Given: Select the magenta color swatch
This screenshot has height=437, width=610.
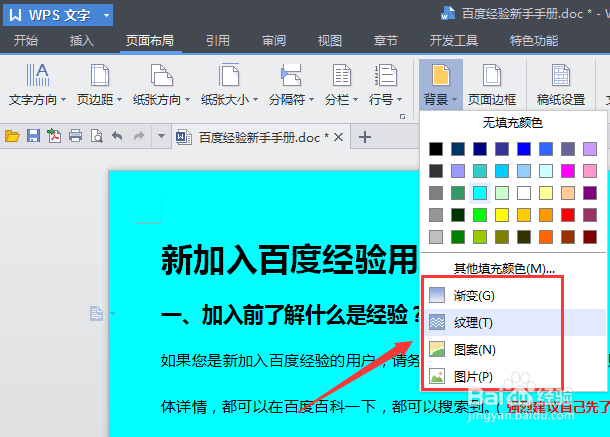Looking at the screenshot, I should pyautogui.click(x=568, y=171).
